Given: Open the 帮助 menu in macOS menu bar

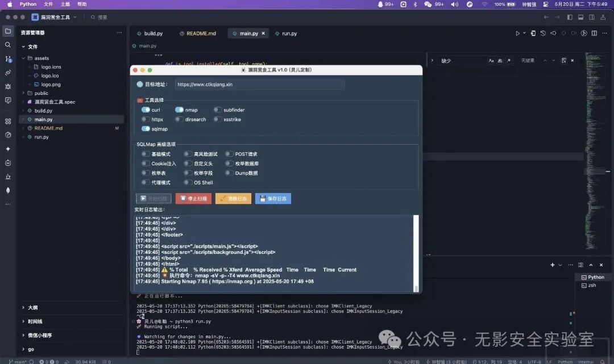Looking at the screenshot, I should (82, 5).
